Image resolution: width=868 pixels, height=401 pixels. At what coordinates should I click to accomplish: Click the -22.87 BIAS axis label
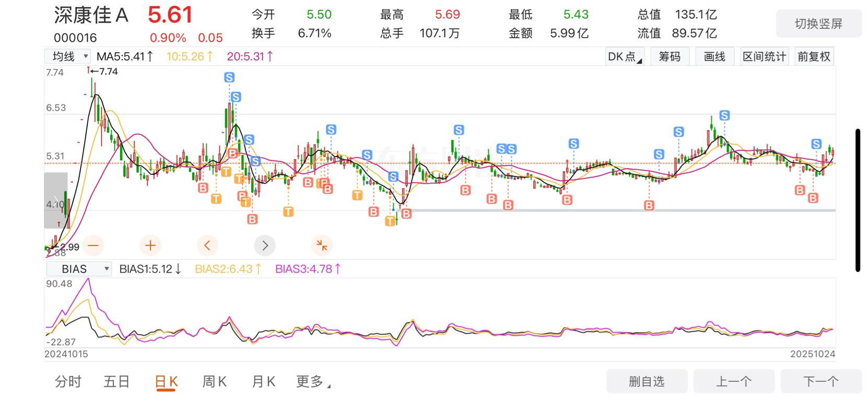pos(61,342)
